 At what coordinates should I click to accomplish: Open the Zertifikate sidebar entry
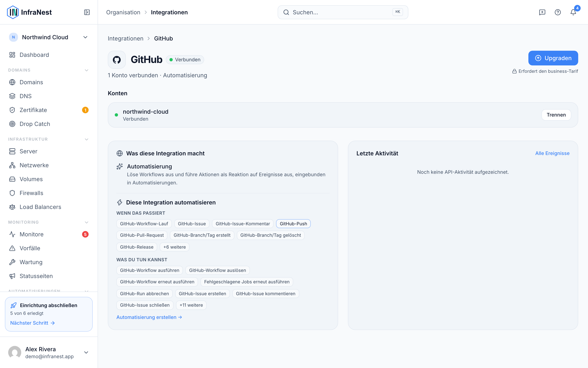[x=49, y=110]
